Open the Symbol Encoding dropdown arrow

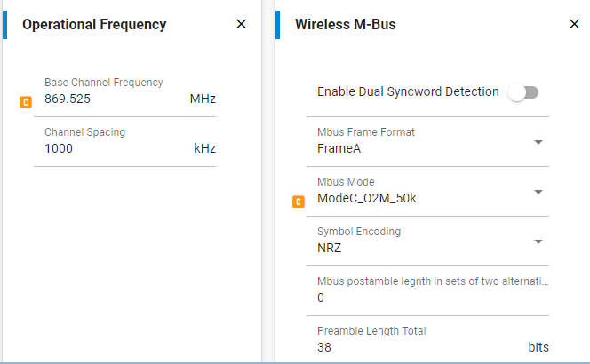538,241
